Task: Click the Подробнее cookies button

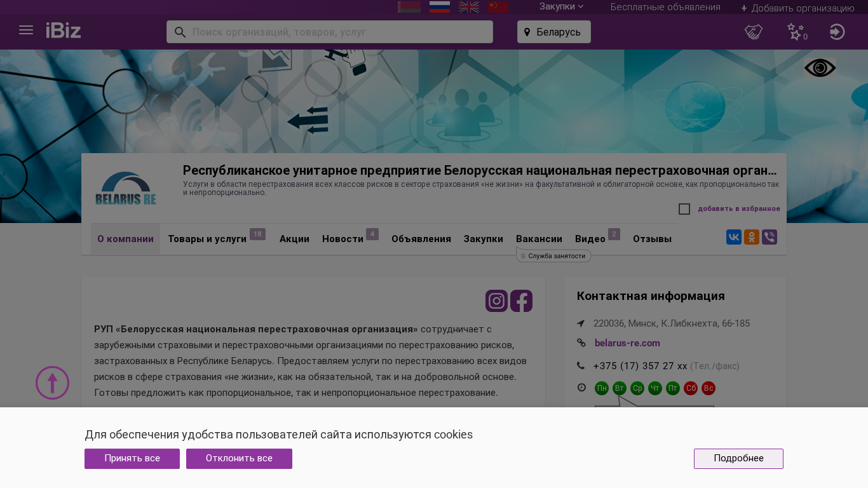Action: 738,459
